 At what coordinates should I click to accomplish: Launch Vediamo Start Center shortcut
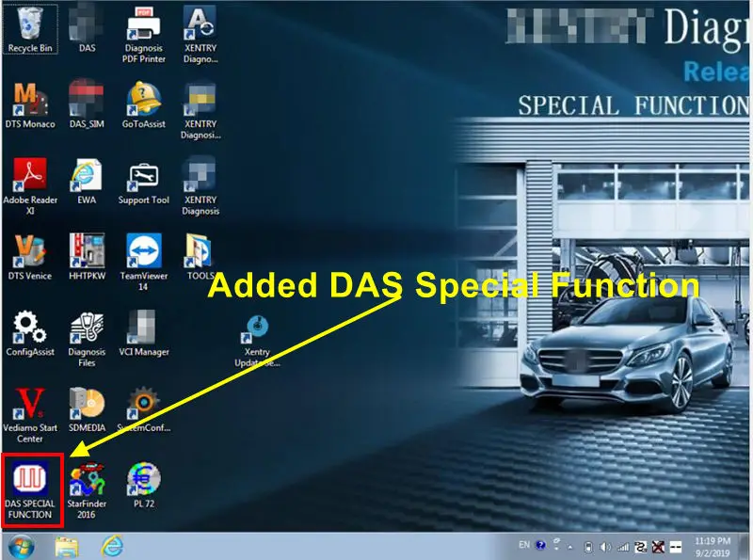[30, 415]
